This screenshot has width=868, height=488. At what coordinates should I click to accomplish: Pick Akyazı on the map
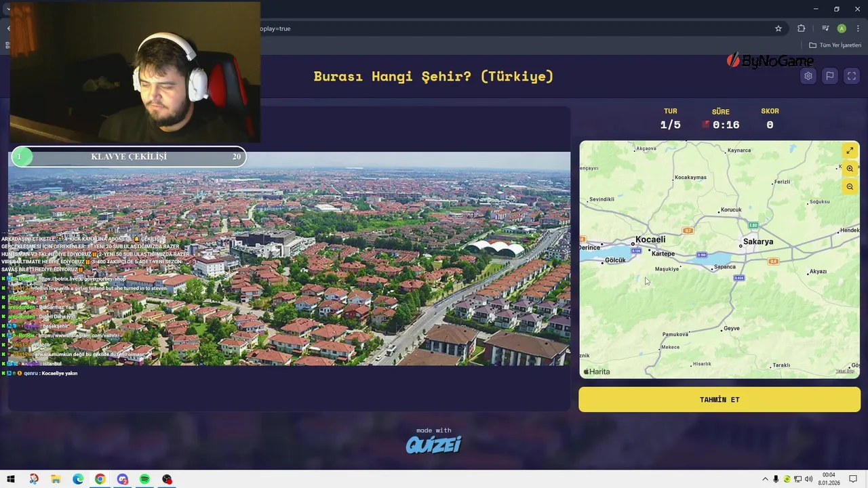point(818,271)
